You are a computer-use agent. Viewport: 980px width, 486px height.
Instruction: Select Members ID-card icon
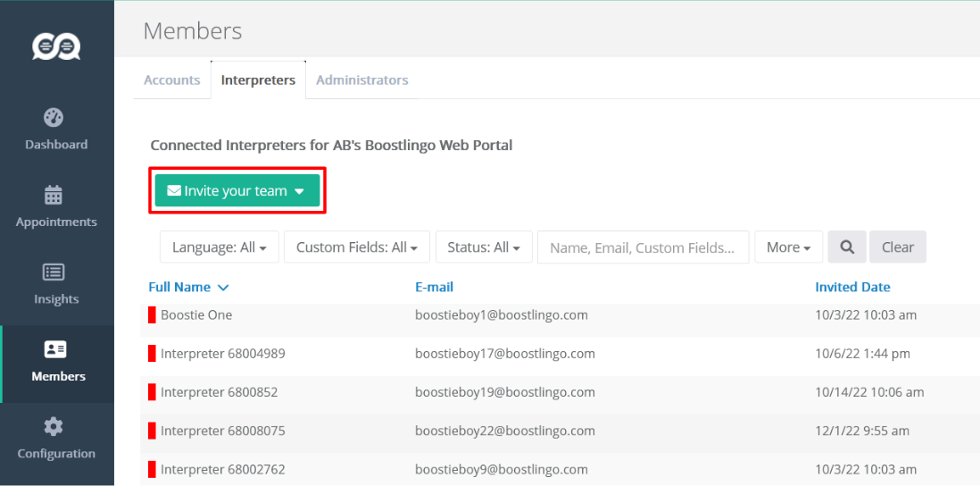[x=55, y=349]
